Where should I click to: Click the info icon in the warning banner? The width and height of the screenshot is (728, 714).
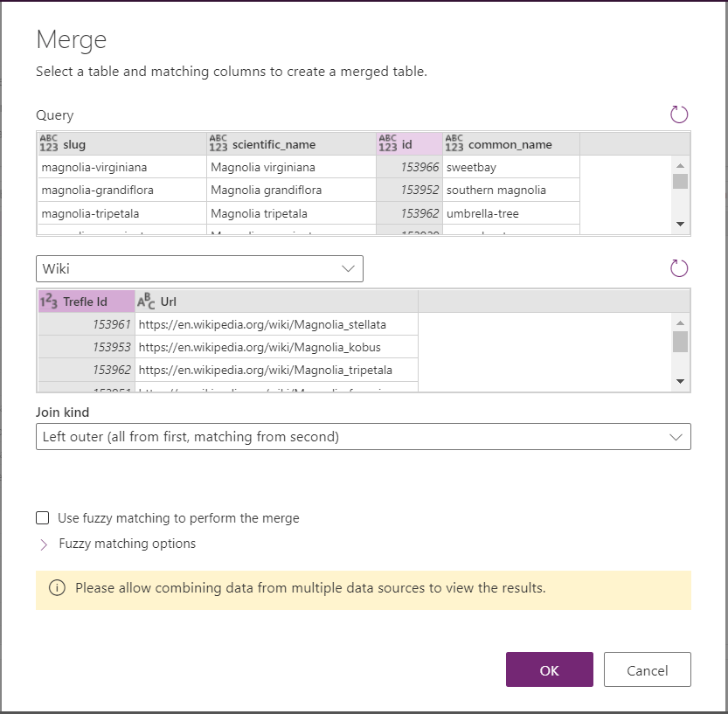(57, 588)
